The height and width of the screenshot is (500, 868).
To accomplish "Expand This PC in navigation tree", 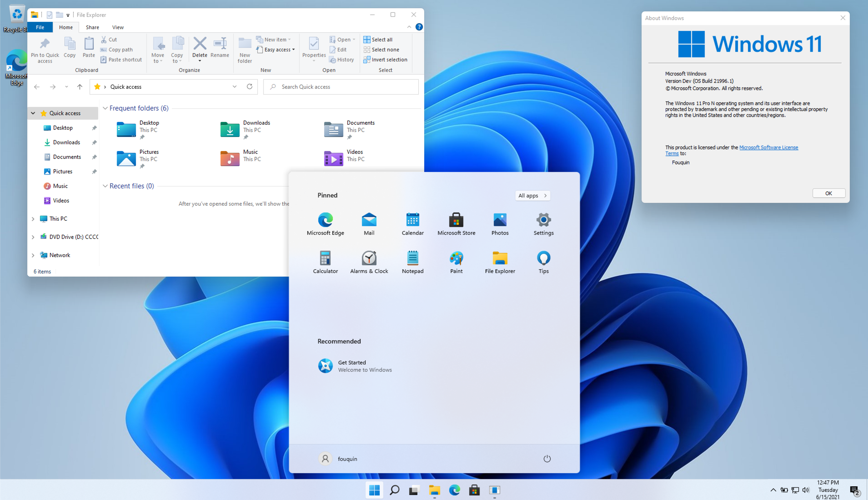I will (33, 219).
